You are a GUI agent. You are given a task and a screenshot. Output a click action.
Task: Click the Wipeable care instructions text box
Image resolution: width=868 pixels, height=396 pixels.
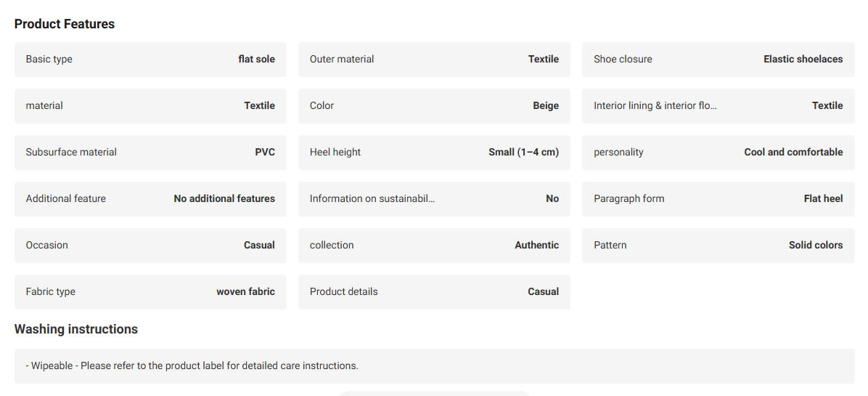tap(435, 366)
